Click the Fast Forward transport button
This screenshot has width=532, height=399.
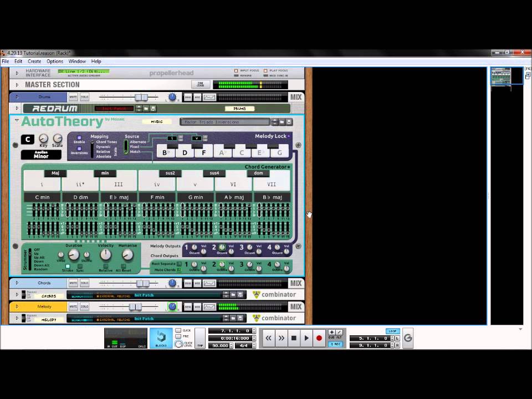[x=282, y=338]
